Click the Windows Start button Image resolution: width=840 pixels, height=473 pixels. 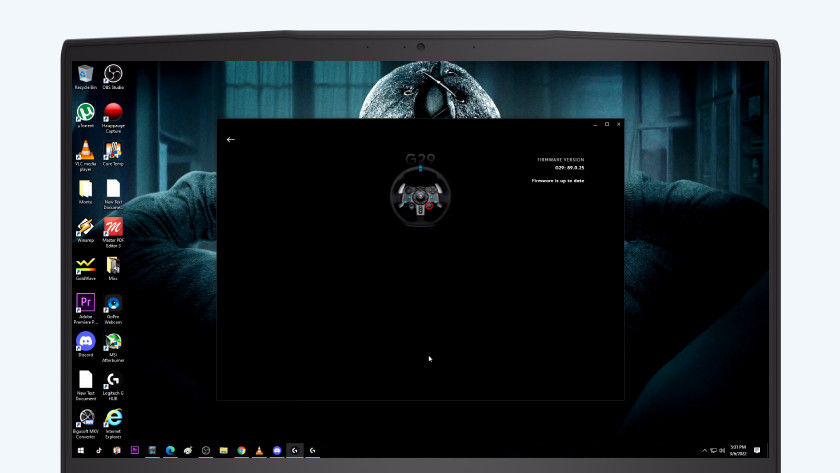tap(81, 451)
